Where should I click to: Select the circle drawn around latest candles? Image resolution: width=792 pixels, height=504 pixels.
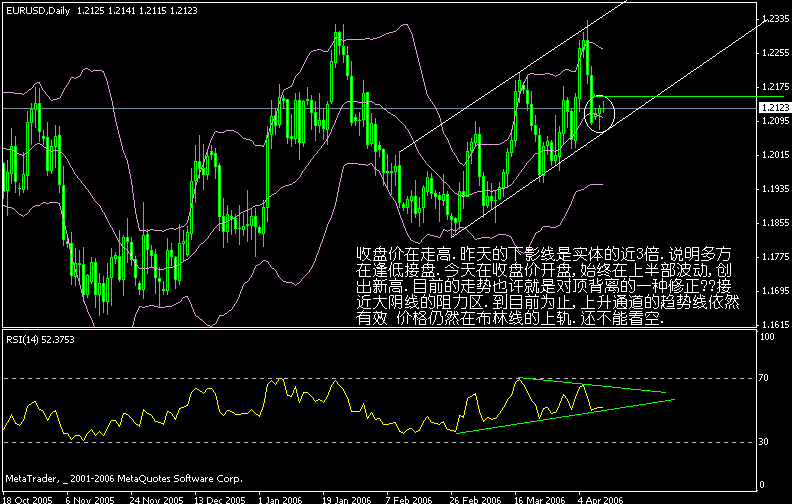(600, 114)
